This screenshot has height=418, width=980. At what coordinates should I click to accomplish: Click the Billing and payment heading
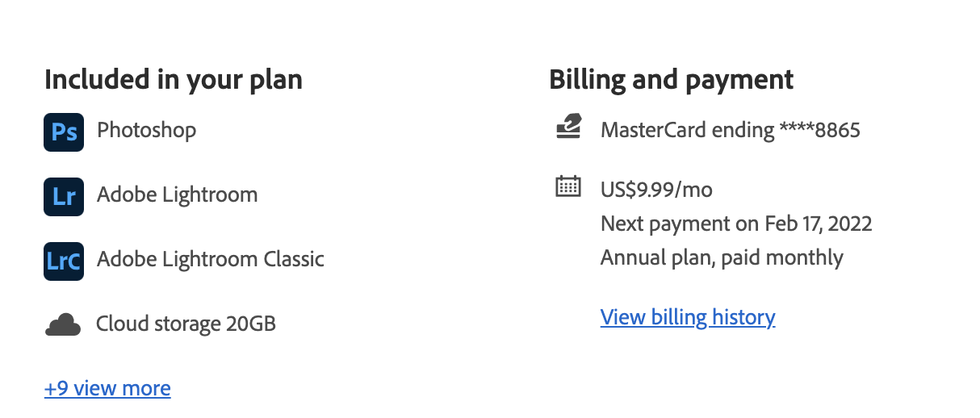(671, 79)
